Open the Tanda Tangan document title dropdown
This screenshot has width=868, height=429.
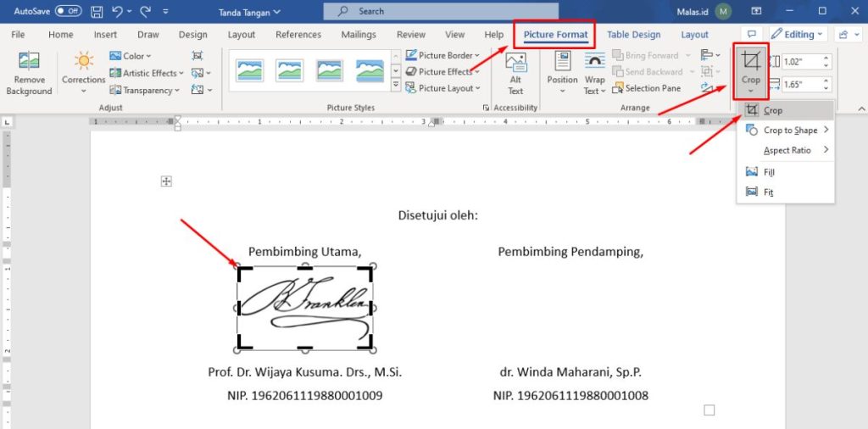point(249,11)
